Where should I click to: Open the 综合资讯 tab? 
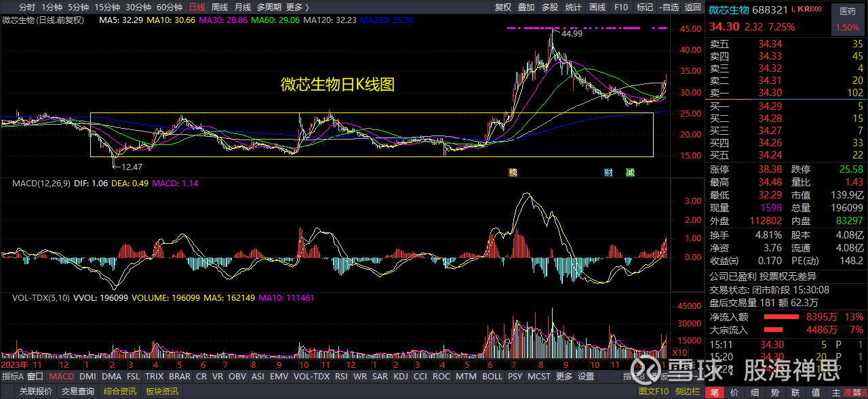120,391
